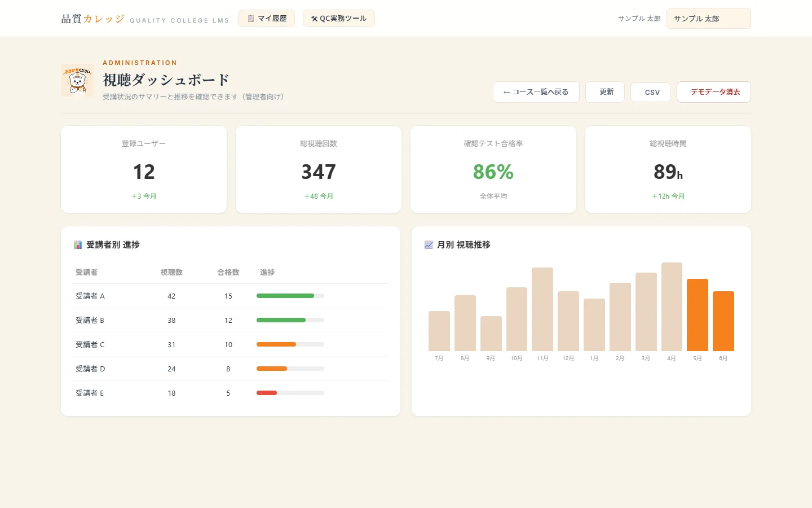Click the 12月 bar in the chart
This screenshot has height=508, width=812.
pyautogui.click(x=568, y=321)
